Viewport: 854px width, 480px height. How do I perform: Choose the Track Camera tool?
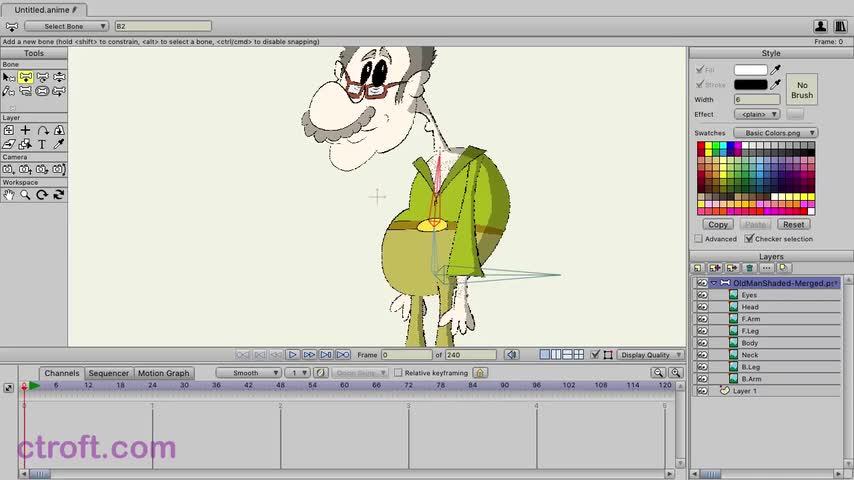click(x=9, y=169)
